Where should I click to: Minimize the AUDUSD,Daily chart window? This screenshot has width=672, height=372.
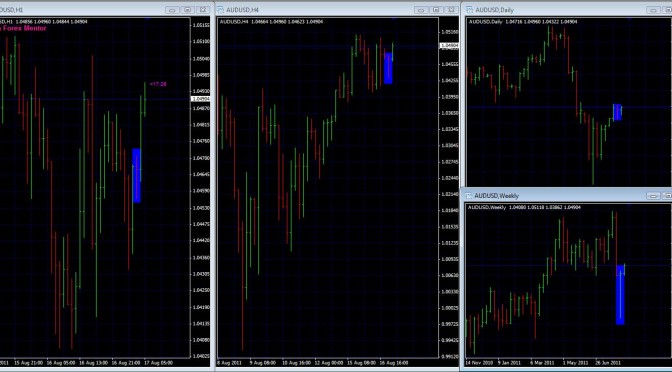(x=654, y=10)
